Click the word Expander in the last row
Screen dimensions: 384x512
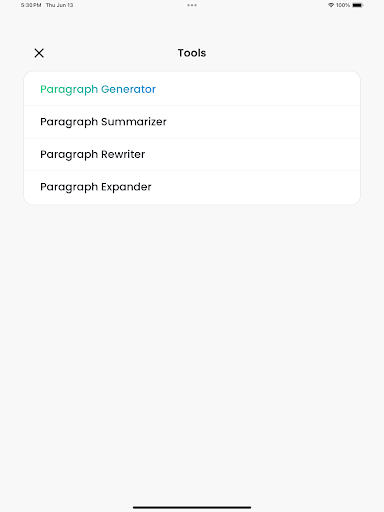click(126, 187)
